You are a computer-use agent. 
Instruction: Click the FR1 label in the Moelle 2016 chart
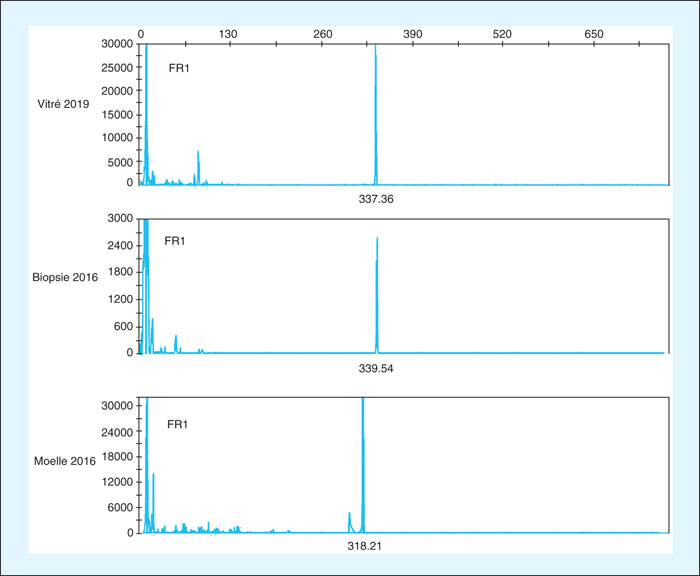pyautogui.click(x=177, y=424)
